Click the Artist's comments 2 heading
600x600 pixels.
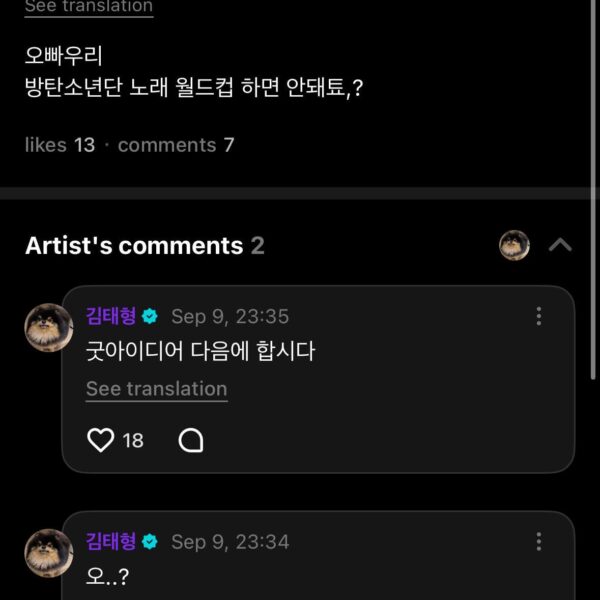click(x=144, y=246)
